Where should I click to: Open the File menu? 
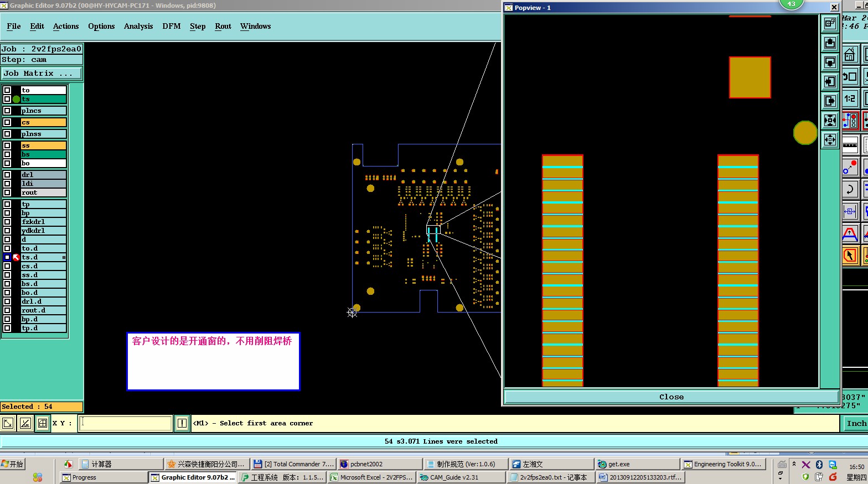click(14, 26)
